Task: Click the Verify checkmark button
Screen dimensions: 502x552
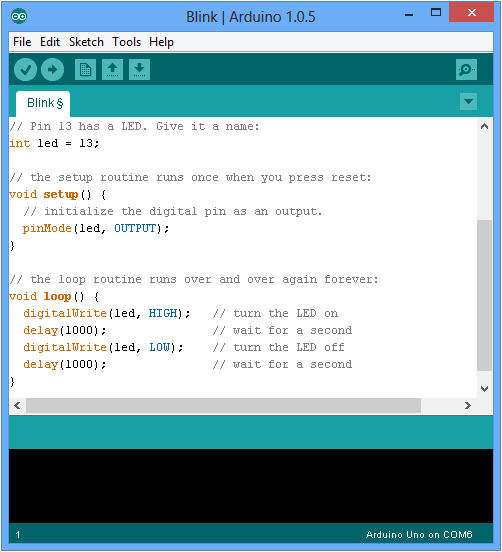Action: pyautogui.click(x=25, y=70)
